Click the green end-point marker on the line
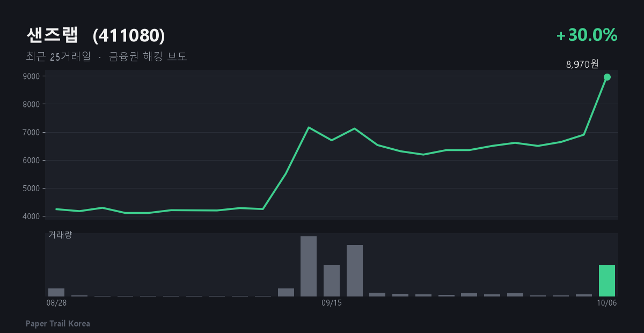The width and height of the screenshot is (644, 333). pos(607,77)
